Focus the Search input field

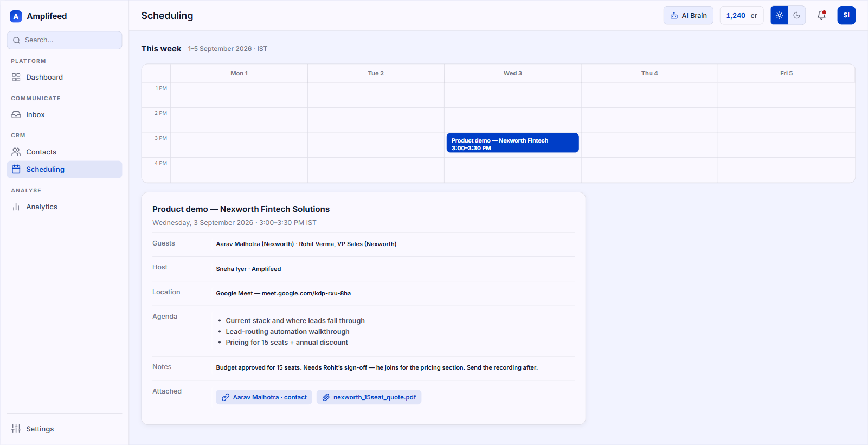[65, 40]
